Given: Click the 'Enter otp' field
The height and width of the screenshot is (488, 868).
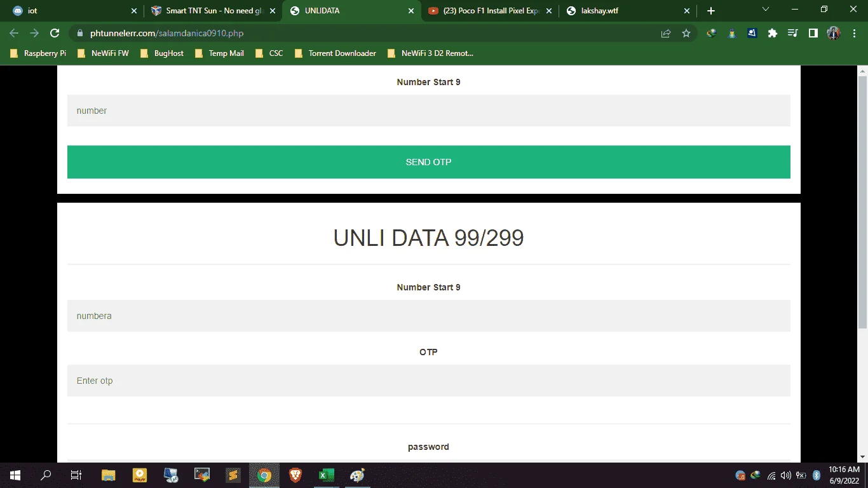Looking at the screenshot, I should click(x=429, y=381).
